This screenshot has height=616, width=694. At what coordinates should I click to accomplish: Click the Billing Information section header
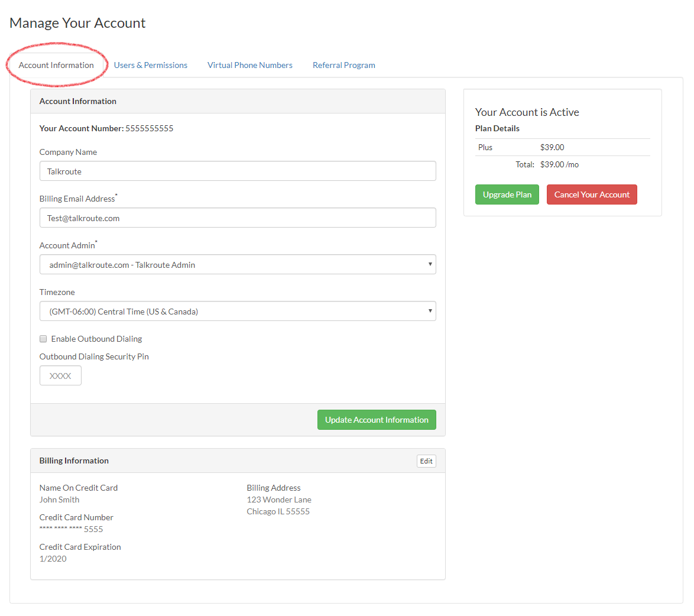click(x=74, y=461)
